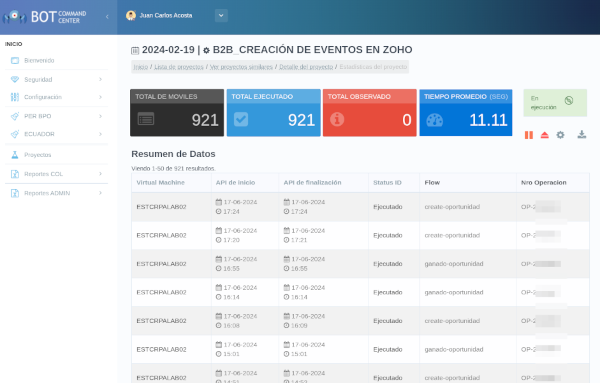Expand the Seguridad menu chevron
The width and height of the screenshot is (600, 383).
(100, 79)
